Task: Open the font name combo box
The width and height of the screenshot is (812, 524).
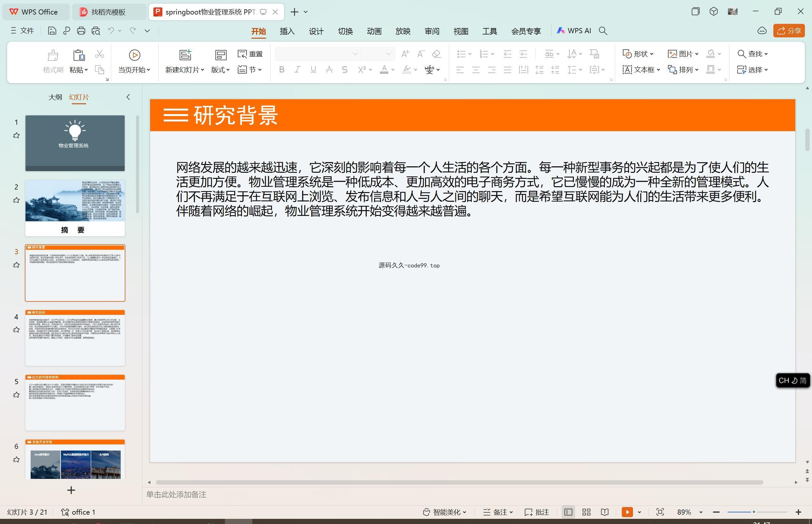Action: click(x=317, y=54)
